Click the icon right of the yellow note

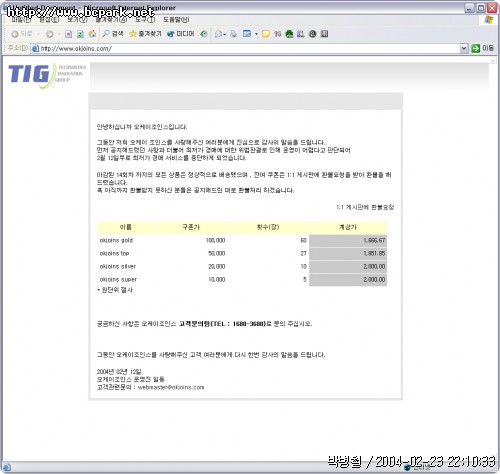277,34
